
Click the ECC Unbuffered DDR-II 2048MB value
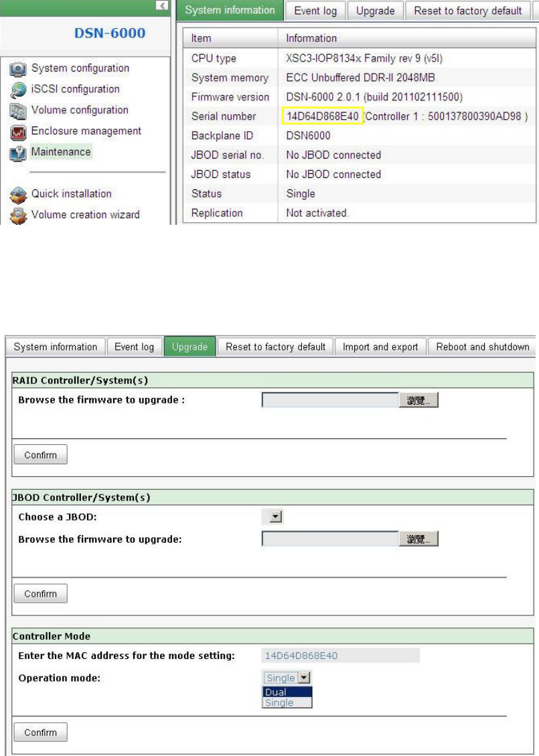[360, 78]
